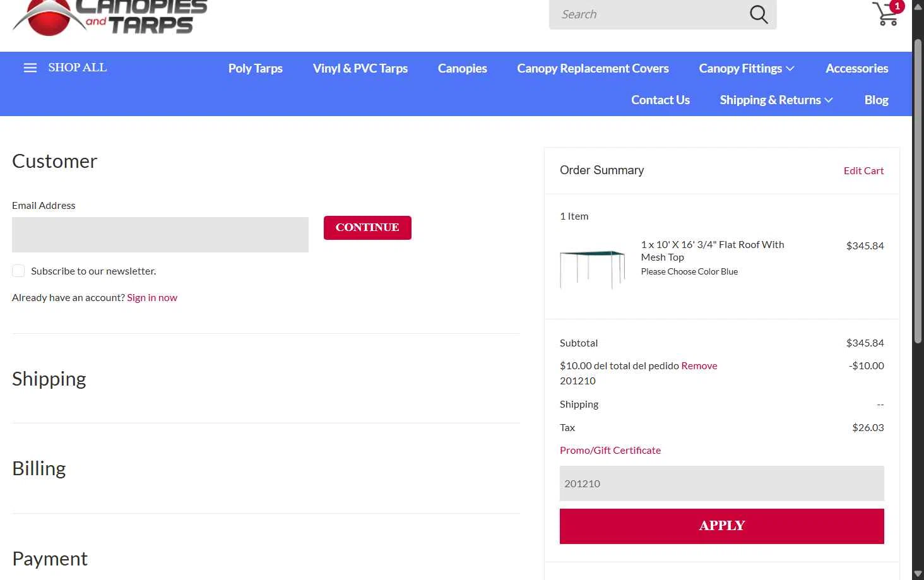Click the Tax amount $26.03
The height and width of the screenshot is (580, 924).
pyautogui.click(x=868, y=427)
